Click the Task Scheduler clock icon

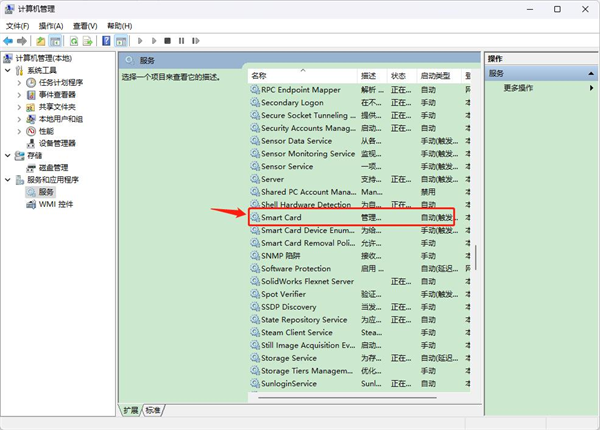click(31, 83)
